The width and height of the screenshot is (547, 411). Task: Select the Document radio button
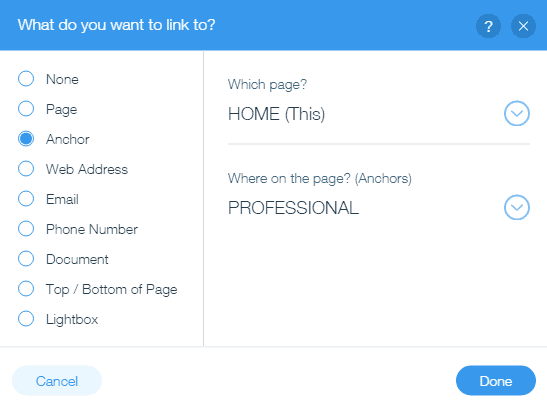26,259
